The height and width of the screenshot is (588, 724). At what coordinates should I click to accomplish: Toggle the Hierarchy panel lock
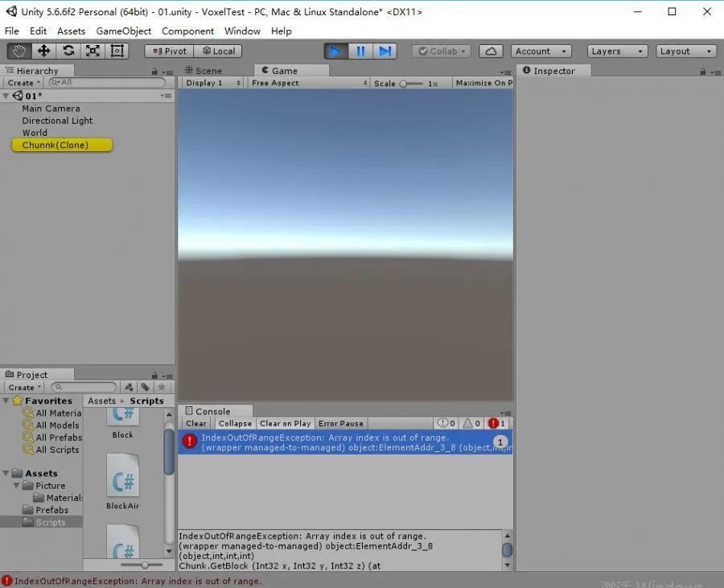click(154, 72)
